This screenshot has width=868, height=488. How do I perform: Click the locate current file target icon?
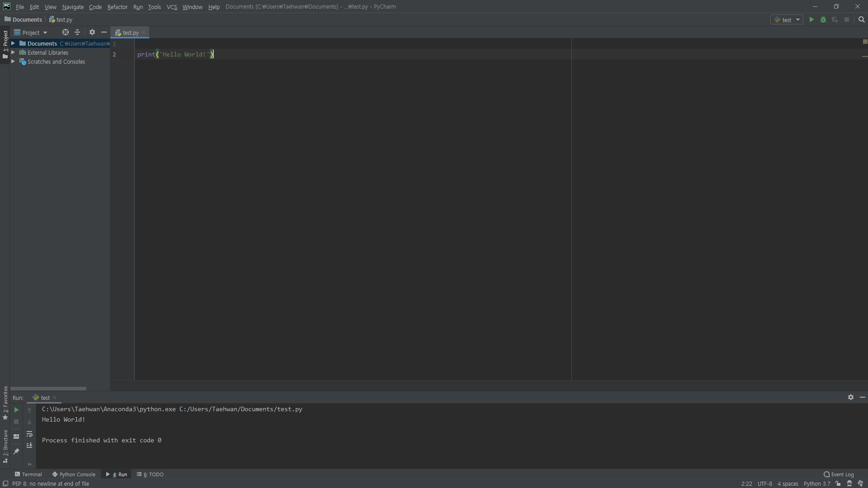point(66,33)
